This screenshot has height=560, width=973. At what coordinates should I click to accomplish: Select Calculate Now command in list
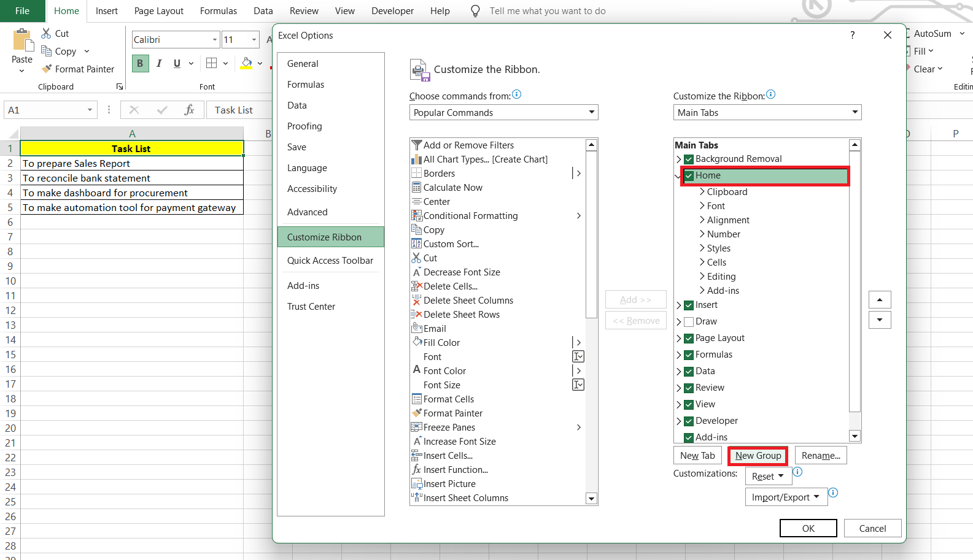[498, 188]
